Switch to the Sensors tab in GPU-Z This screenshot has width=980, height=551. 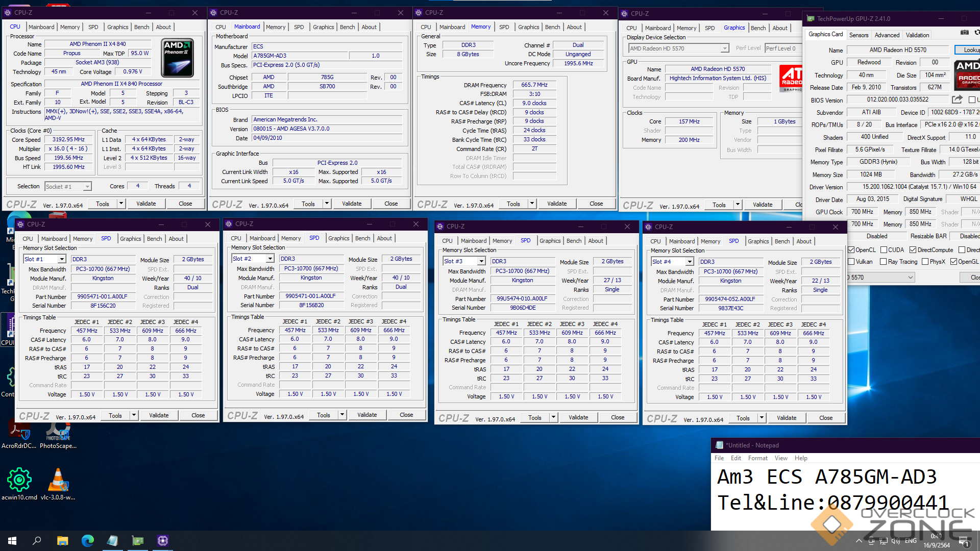point(859,35)
